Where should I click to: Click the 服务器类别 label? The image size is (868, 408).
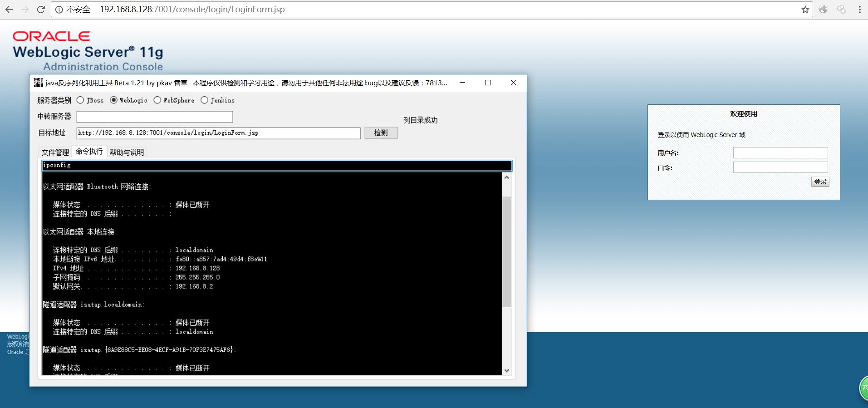[x=54, y=100]
